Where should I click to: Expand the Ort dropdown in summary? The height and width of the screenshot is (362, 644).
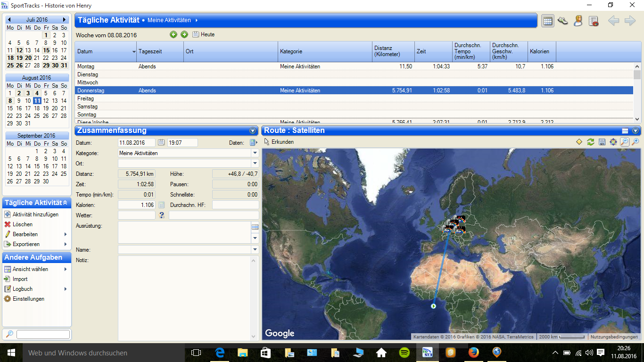pos(255,164)
